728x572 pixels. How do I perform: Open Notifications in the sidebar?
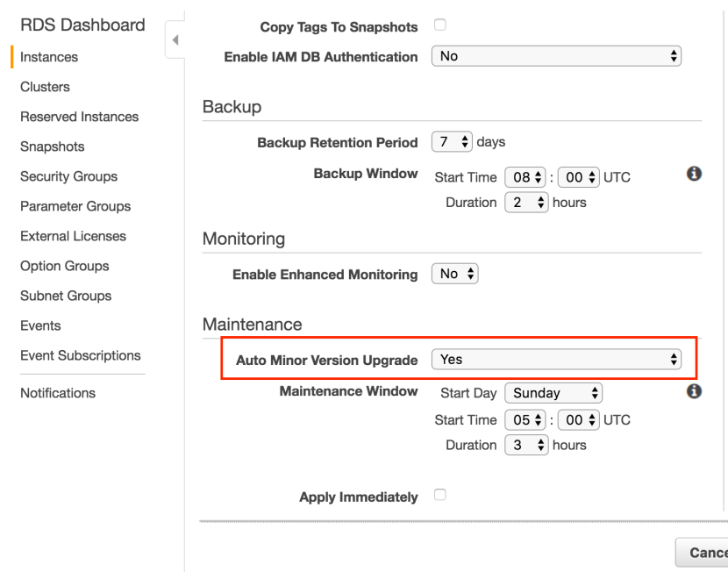pyautogui.click(x=58, y=392)
